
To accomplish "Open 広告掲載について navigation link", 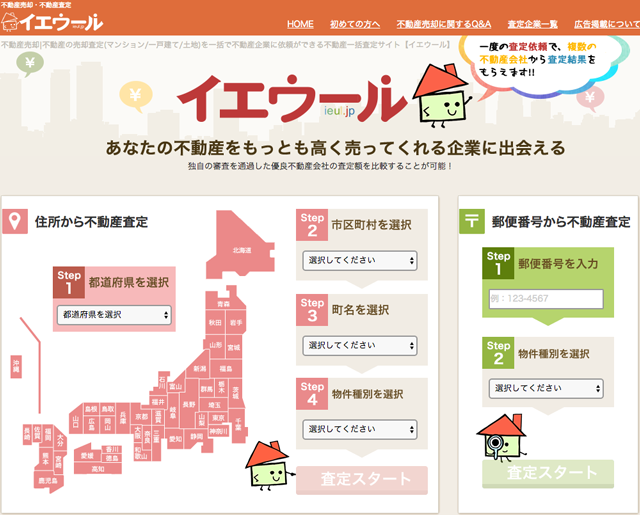I will point(607,24).
